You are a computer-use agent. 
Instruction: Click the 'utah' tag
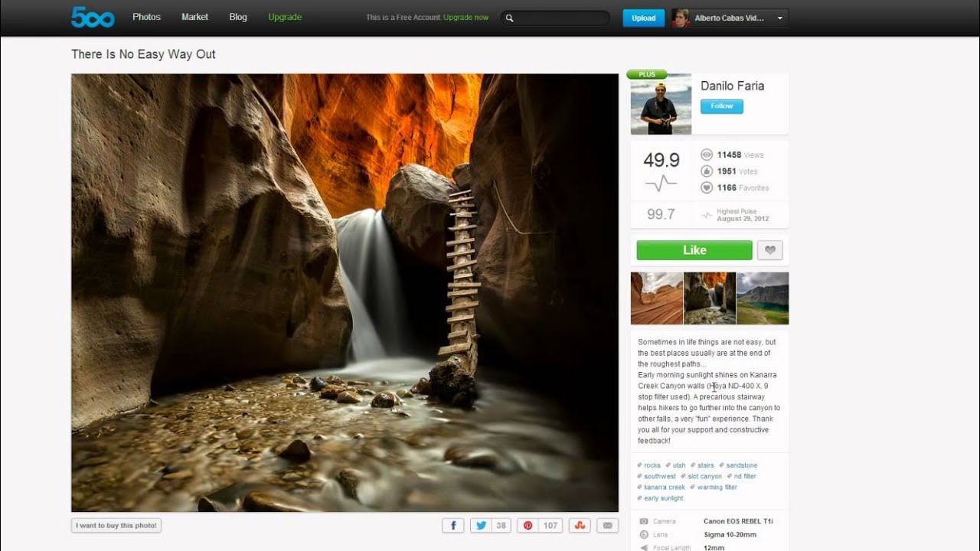point(679,465)
